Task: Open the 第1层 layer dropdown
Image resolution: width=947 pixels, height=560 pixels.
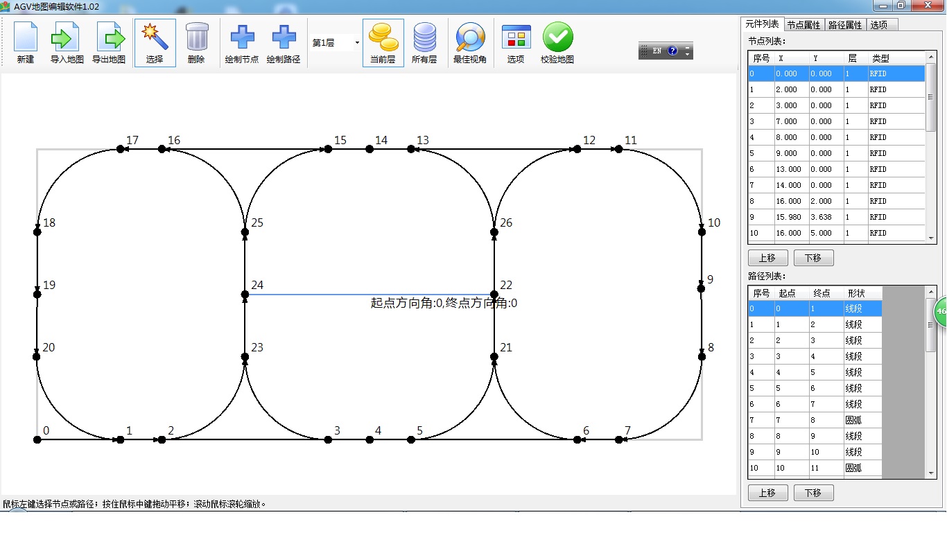Action: [357, 43]
